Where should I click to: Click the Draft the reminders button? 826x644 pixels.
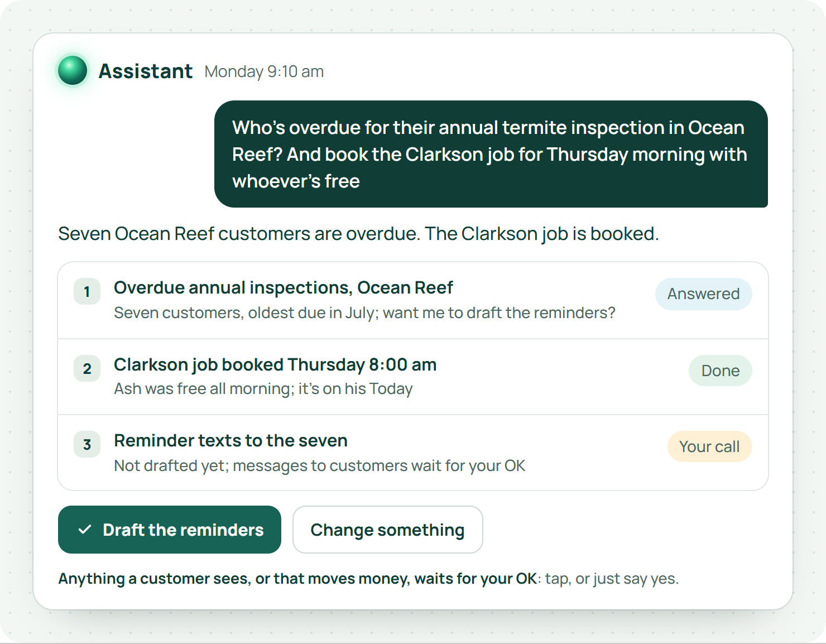(x=170, y=530)
